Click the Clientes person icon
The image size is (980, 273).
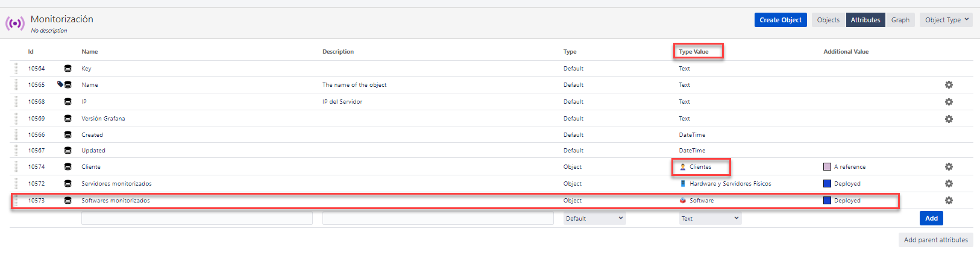point(683,167)
